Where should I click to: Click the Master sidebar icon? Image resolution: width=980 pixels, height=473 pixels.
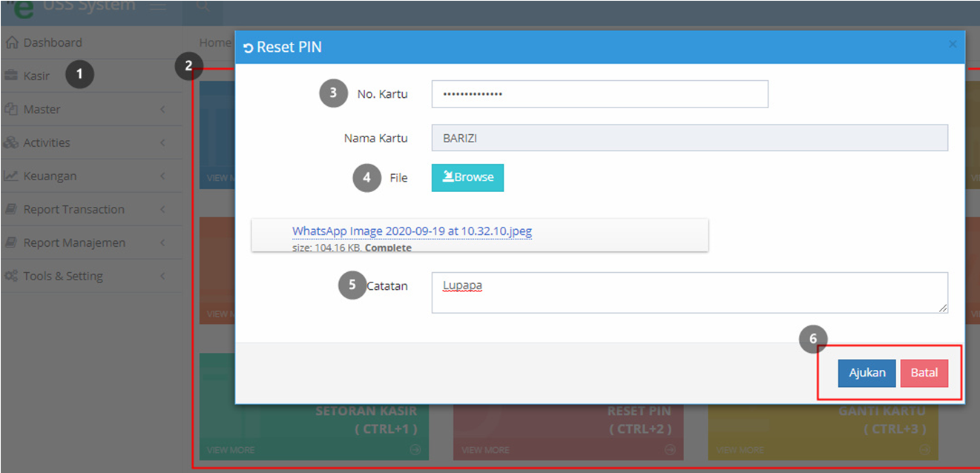point(11,109)
